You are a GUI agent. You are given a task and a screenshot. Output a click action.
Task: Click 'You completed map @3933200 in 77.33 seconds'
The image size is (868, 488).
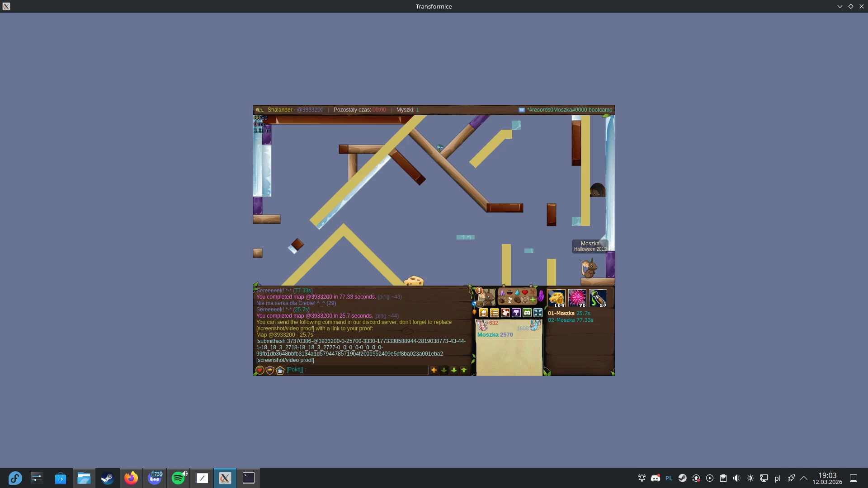click(x=316, y=297)
